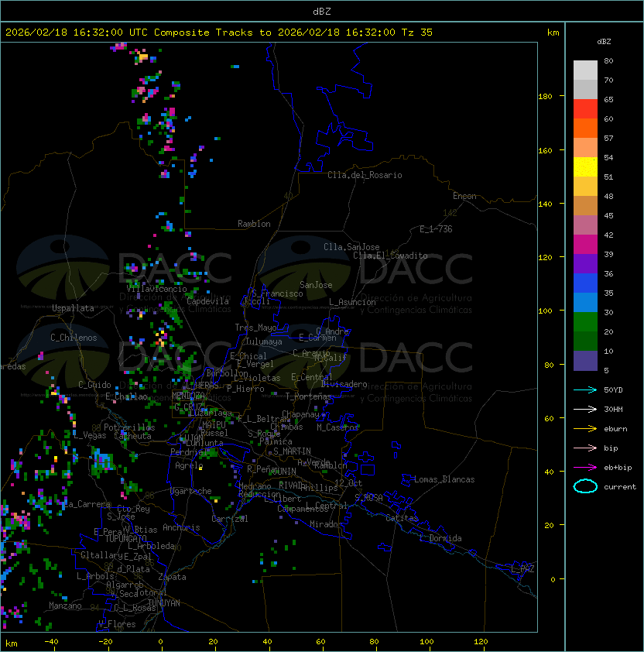Click the 'Tulumaya' map label
The height and width of the screenshot is (652, 644).
[264, 341]
